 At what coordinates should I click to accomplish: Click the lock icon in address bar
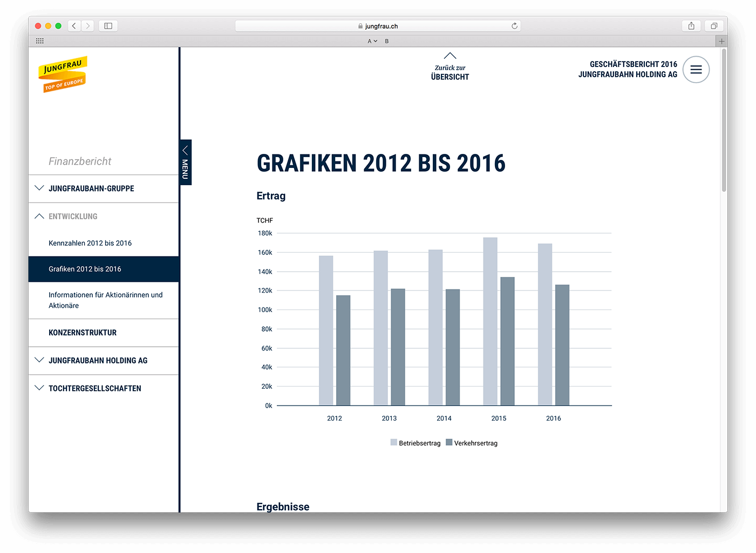tap(360, 26)
